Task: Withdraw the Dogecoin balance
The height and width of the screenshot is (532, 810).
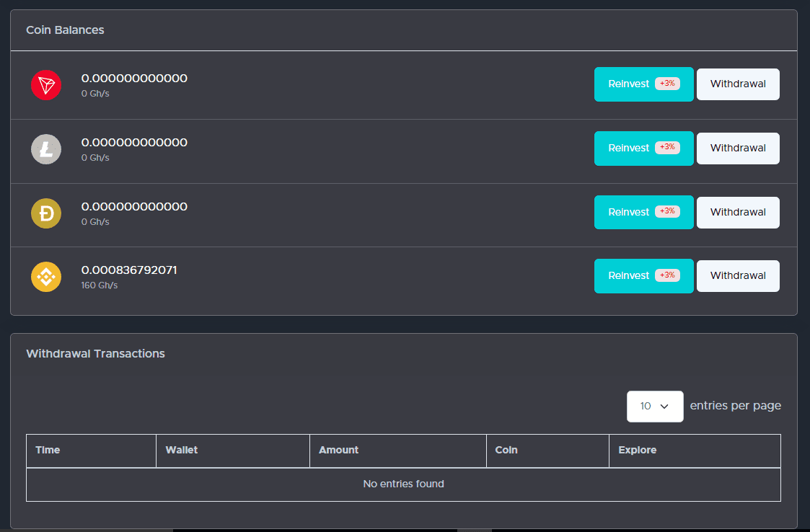Action: pyautogui.click(x=738, y=212)
